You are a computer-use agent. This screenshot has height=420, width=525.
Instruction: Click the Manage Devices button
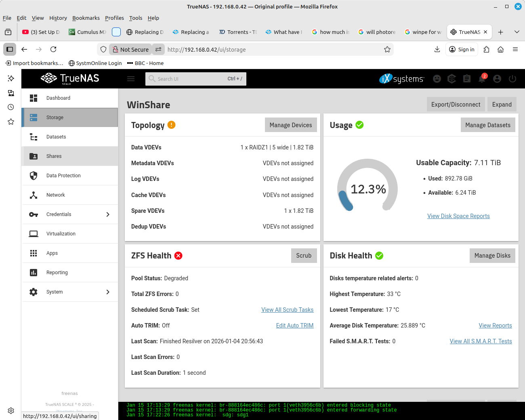(290, 125)
